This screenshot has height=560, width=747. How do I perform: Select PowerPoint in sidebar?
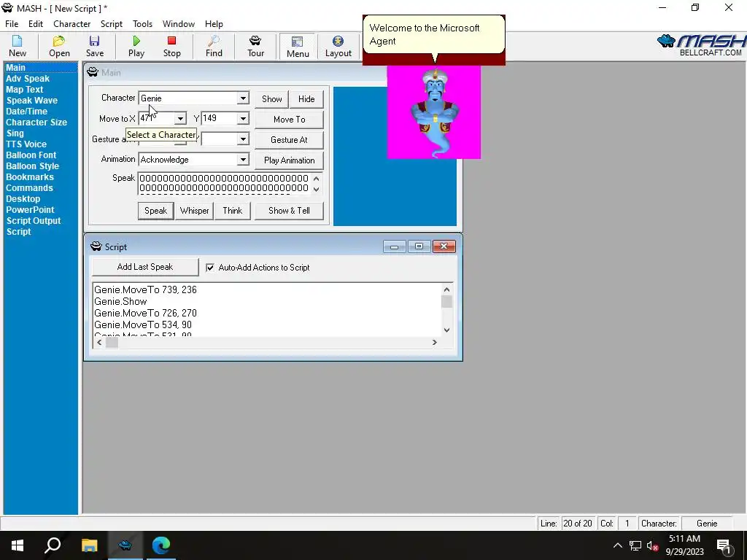coord(30,210)
